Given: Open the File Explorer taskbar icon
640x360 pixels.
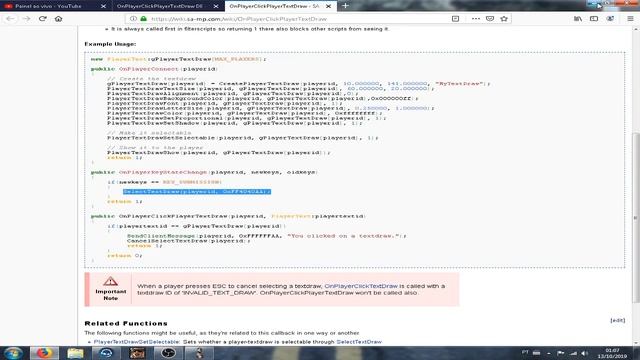Looking at the screenshot, I should [75, 353].
